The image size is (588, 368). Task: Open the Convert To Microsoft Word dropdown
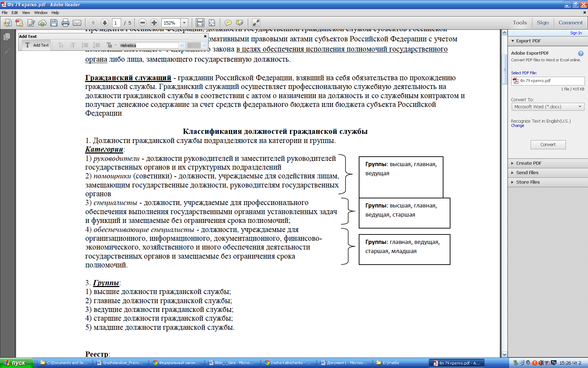(x=548, y=107)
